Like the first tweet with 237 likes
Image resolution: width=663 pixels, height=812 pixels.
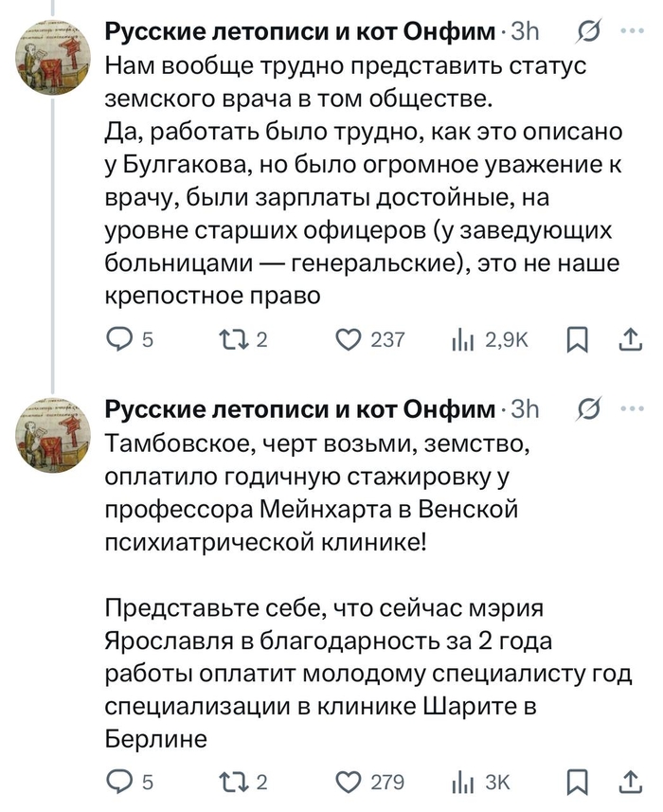click(351, 339)
